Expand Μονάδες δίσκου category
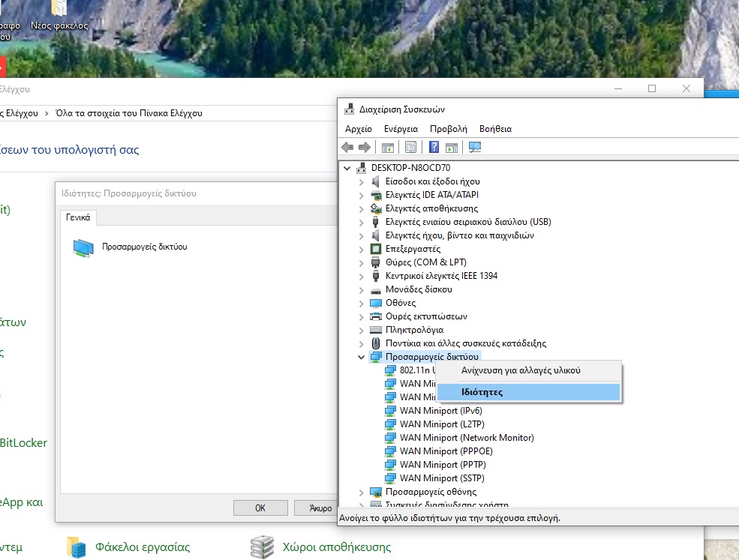The width and height of the screenshot is (739, 560). coord(362,289)
